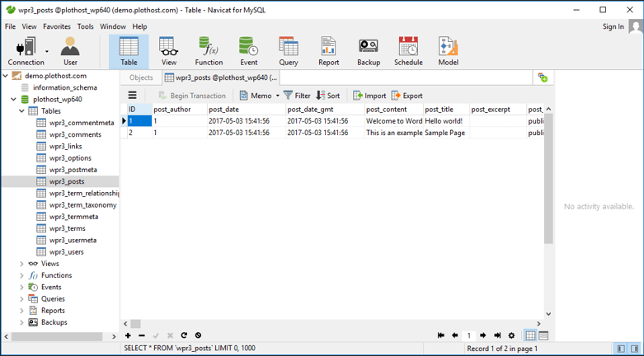This screenshot has height=356, width=644.
Task: Add a new record with plus icon
Action: click(x=128, y=335)
